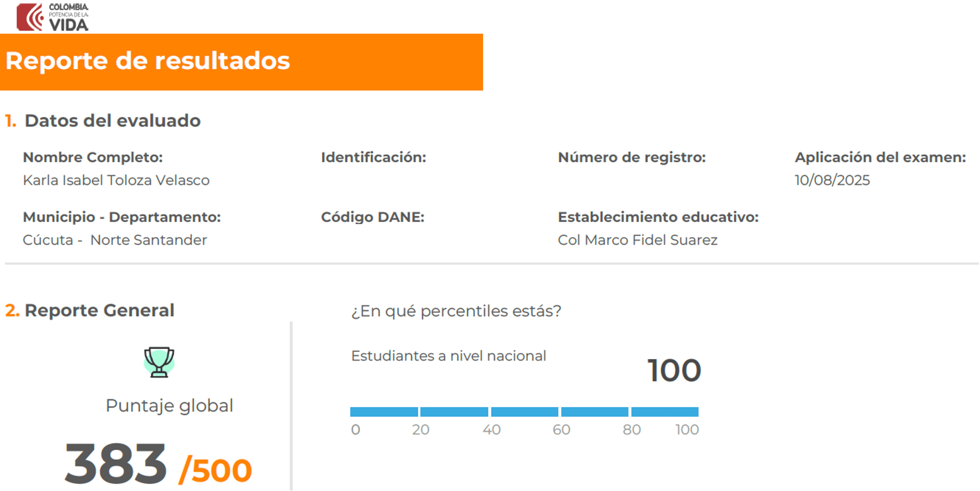Image resolution: width=980 pixels, height=491 pixels.
Task: Click the middle percentile bar segment 40-60
Action: [524, 412]
